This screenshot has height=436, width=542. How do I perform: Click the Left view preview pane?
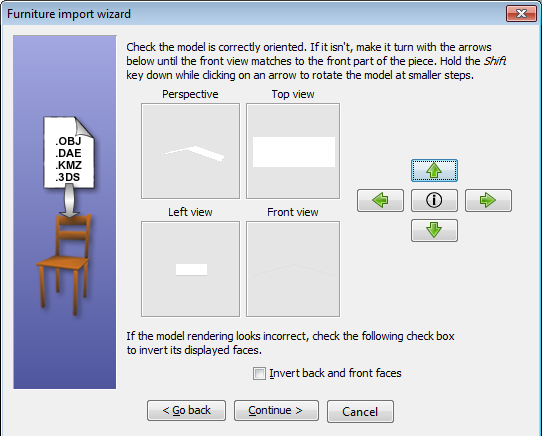pyautogui.click(x=190, y=269)
